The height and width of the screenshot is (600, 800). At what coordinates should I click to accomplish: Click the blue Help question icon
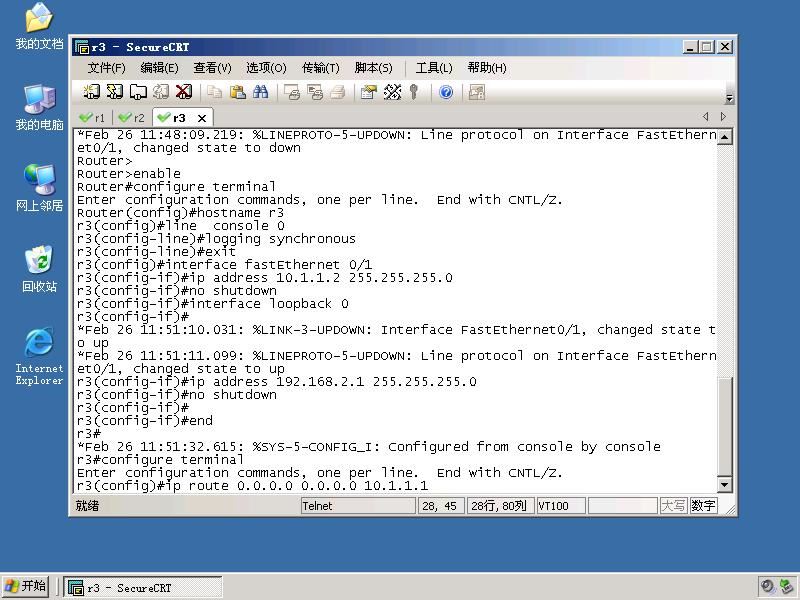click(x=446, y=92)
